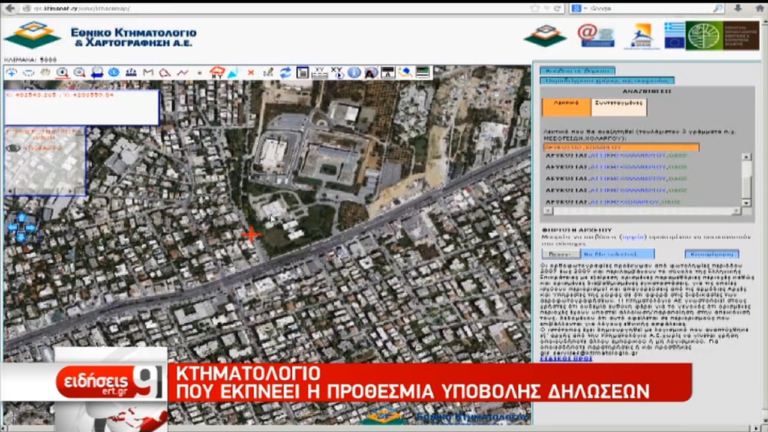Select the first ΛΕΥΚΩΣΙΑΣ search result
768x432 pixels.
(x=616, y=156)
